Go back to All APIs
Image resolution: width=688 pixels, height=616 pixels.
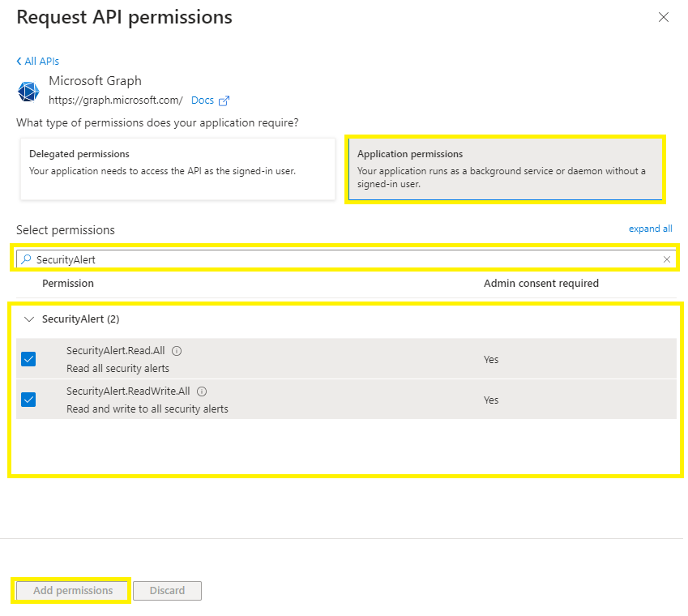pos(37,61)
